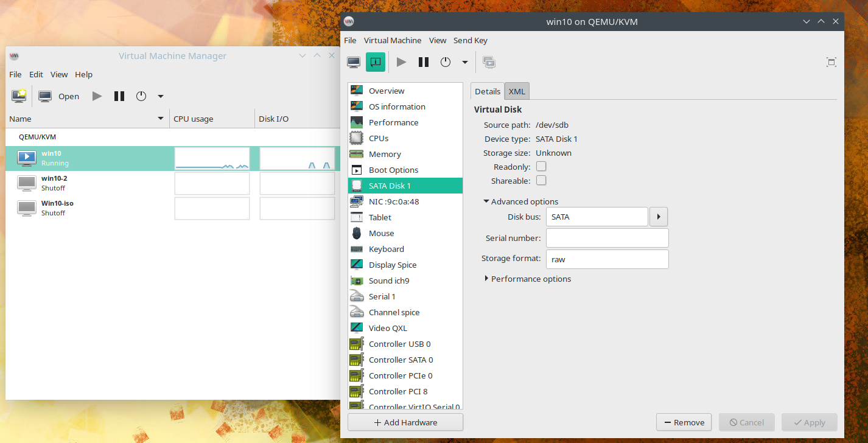868x443 pixels.
Task: Enable the Readonly checkbox
Action: tap(541, 167)
